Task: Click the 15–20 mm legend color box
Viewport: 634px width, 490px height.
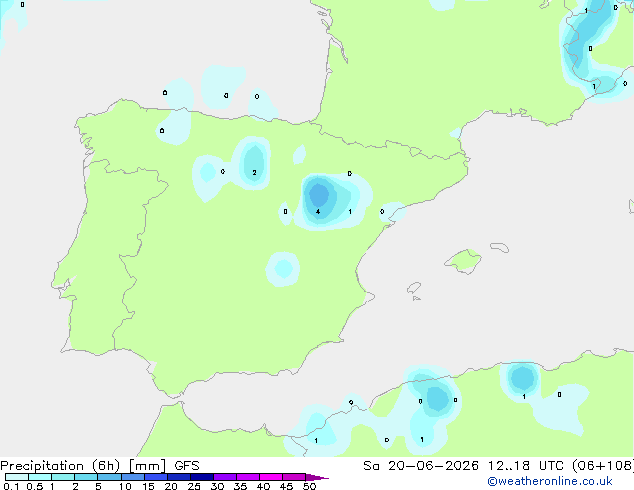Action: (156, 477)
